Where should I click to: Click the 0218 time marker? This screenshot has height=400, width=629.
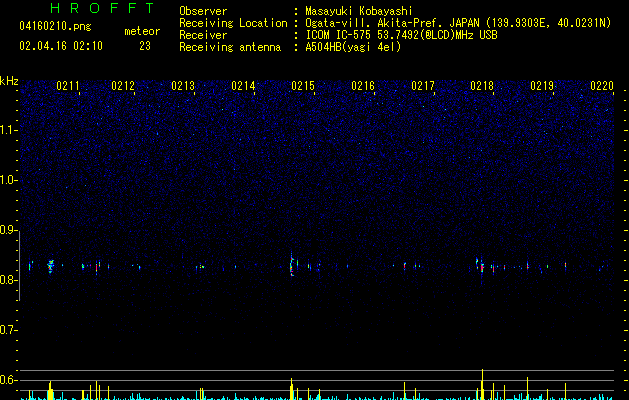point(482,86)
